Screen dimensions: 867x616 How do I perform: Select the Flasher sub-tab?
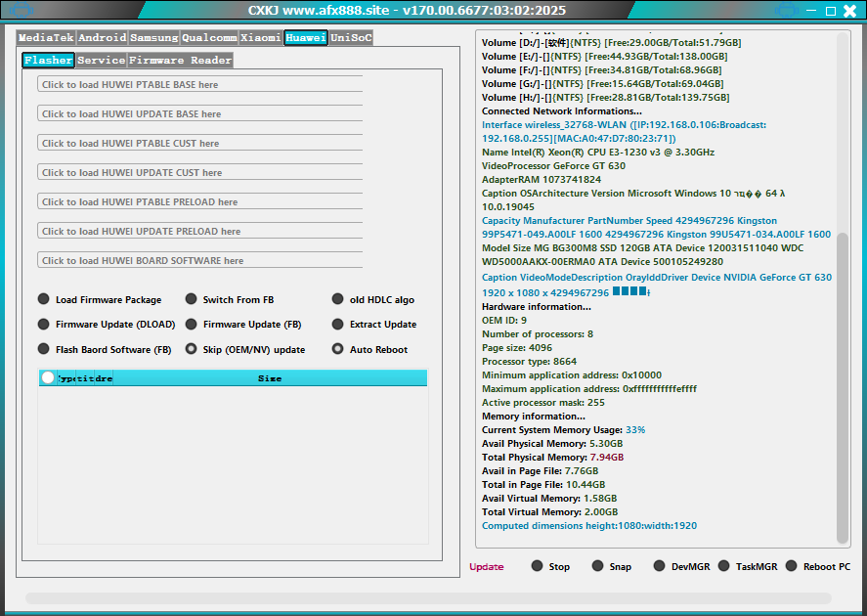point(48,60)
